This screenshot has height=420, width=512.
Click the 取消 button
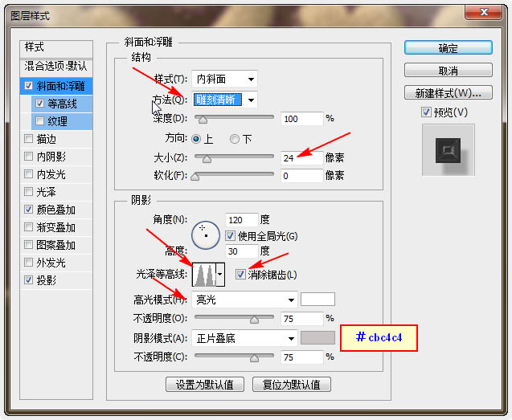[x=448, y=70]
